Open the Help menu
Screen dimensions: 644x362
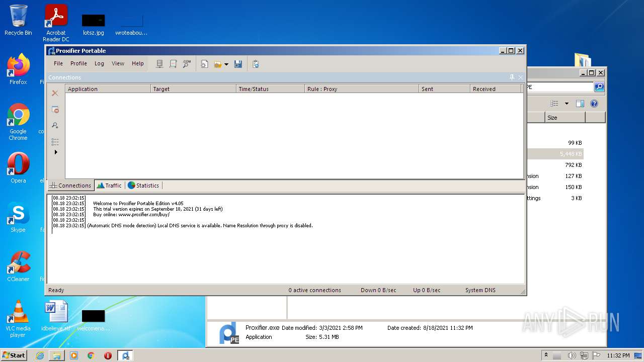[138, 63]
